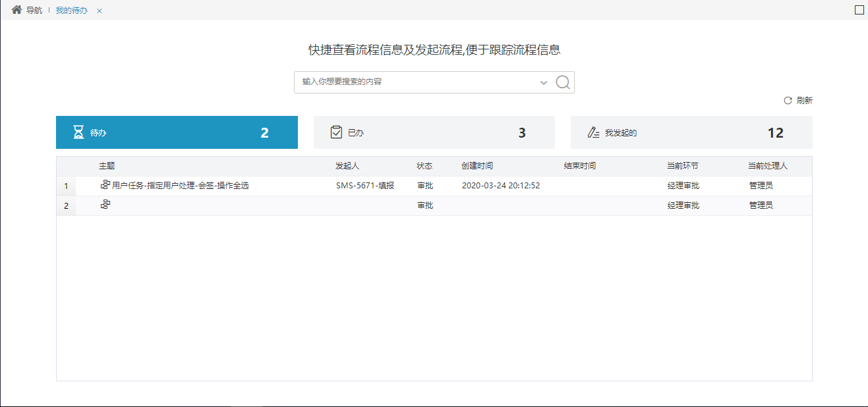Click the magnifier search icon
Image resolution: width=868 pixels, height=407 pixels.
click(x=563, y=82)
